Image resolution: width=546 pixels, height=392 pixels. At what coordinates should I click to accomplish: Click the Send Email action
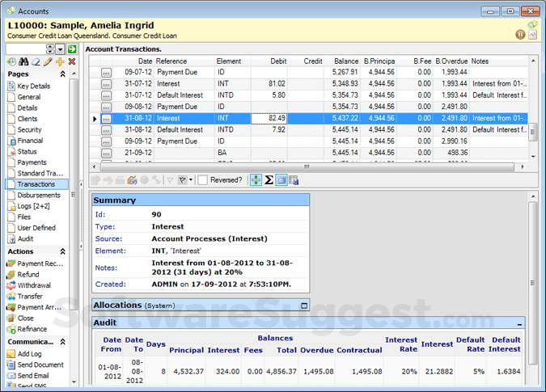[x=33, y=376]
